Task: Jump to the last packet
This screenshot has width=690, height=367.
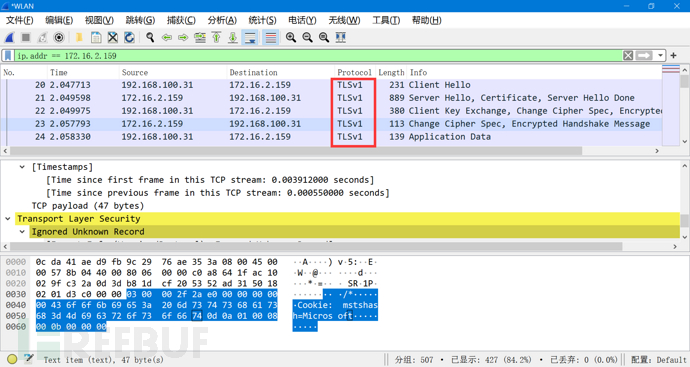Action: (x=233, y=37)
